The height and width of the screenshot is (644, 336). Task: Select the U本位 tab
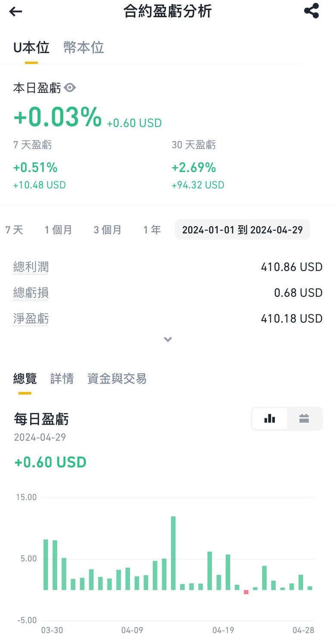coord(31,47)
